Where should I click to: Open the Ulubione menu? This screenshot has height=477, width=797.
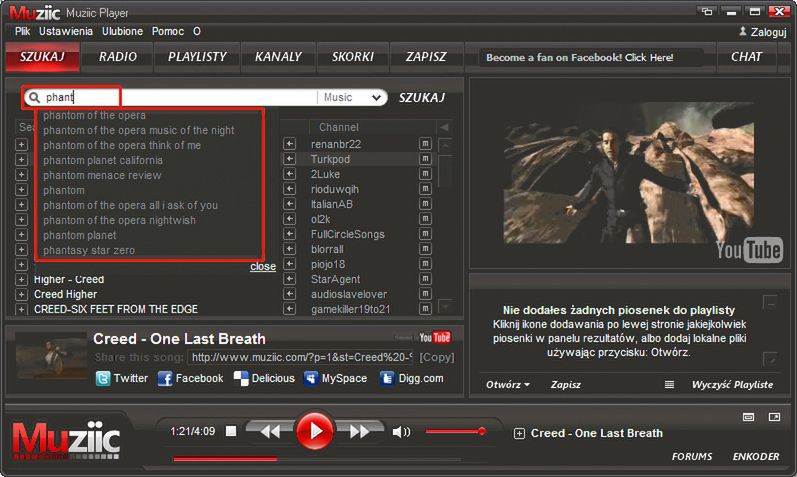click(122, 32)
